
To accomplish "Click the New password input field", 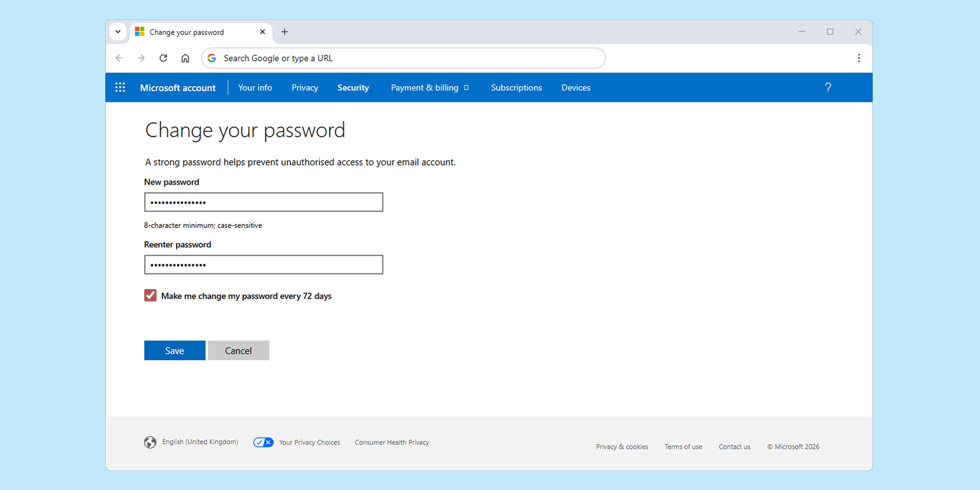I will point(264,202).
